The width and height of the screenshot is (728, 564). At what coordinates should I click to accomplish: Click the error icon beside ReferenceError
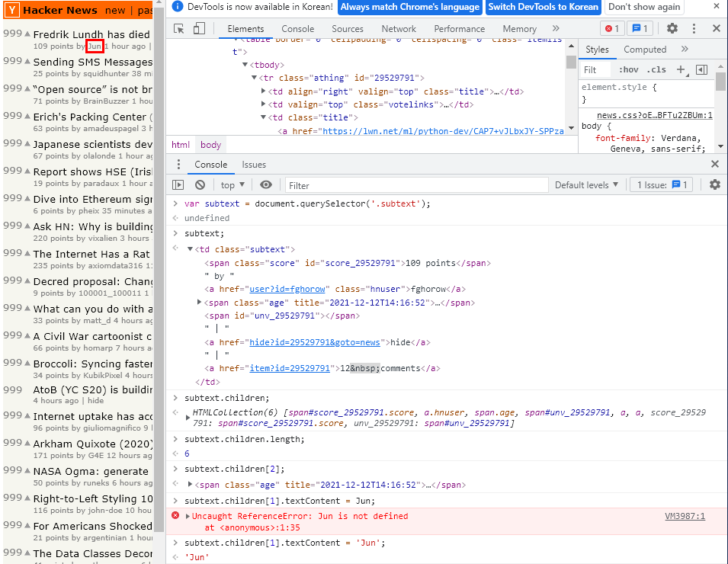(x=175, y=515)
